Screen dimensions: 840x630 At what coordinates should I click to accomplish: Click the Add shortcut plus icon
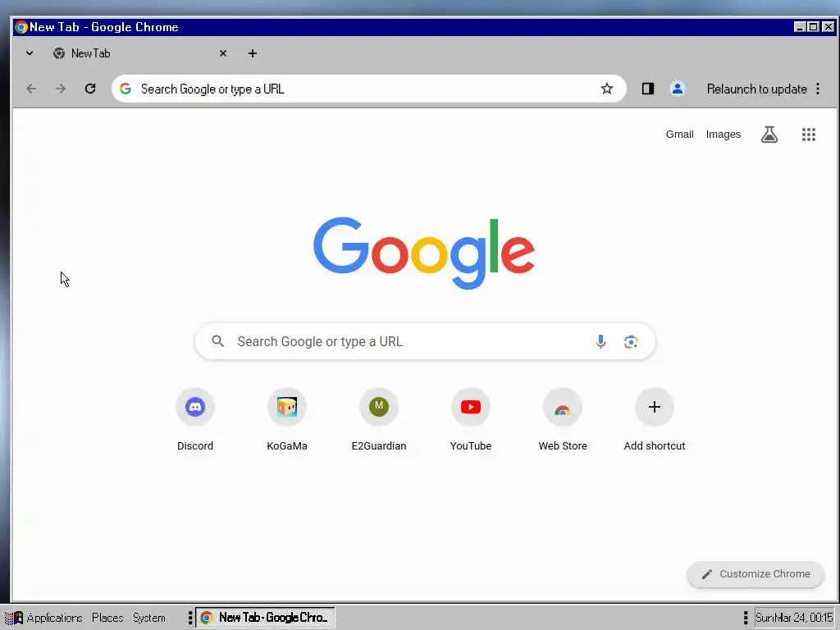(654, 407)
